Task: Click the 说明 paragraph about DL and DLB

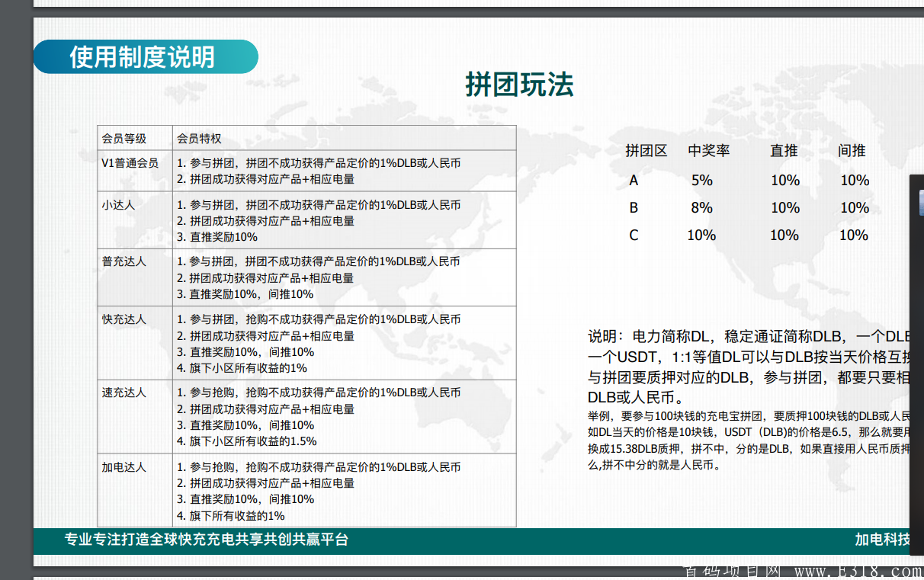Action: pyautogui.click(x=749, y=367)
